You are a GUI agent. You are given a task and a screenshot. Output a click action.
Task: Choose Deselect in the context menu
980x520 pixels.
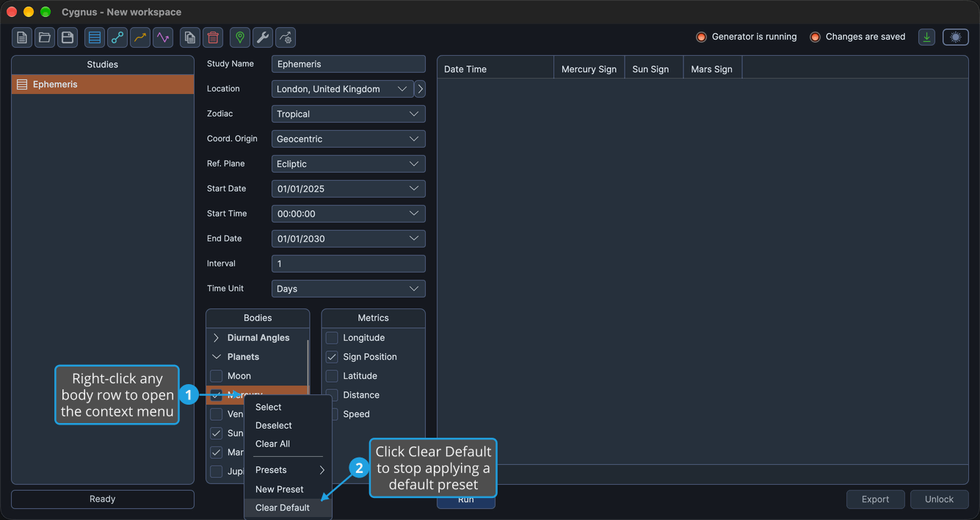(288, 425)
